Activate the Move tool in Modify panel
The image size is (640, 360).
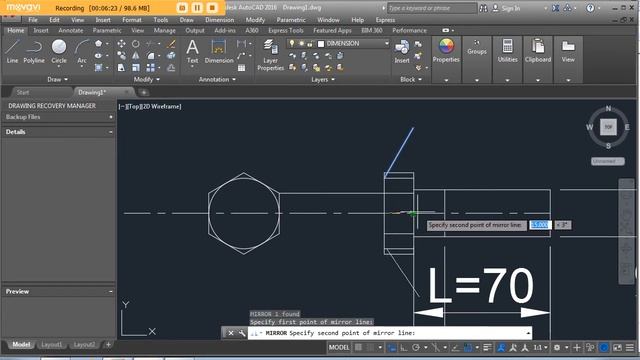pos(121,44)
